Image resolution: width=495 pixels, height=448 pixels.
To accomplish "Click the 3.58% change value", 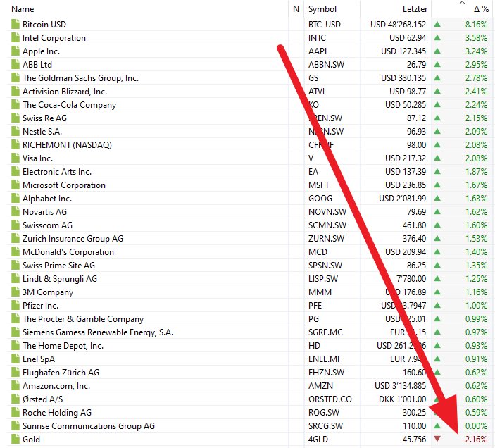I will pyautogui.click(x=476, y=37).
